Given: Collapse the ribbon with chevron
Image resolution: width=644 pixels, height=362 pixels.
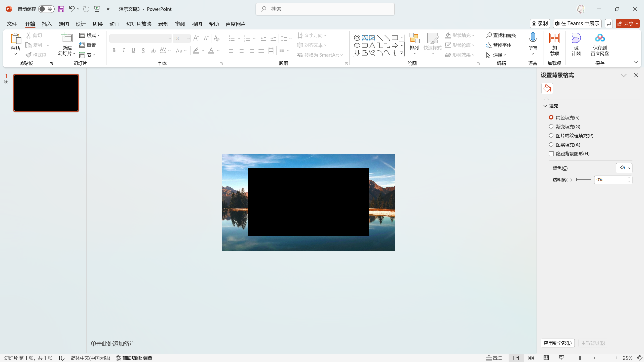Looking at the screenshot, I should tap(636, 62).
